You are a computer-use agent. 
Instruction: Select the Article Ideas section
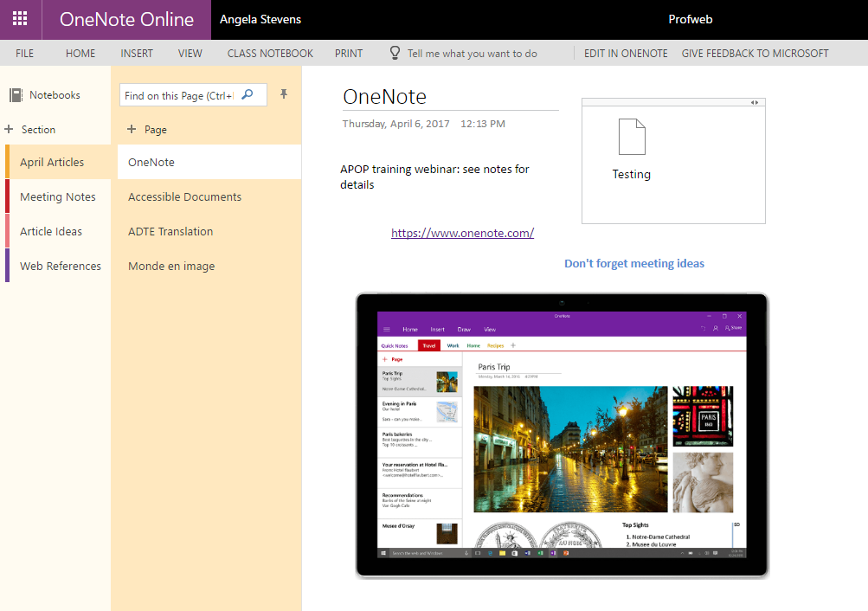point(58,231)
